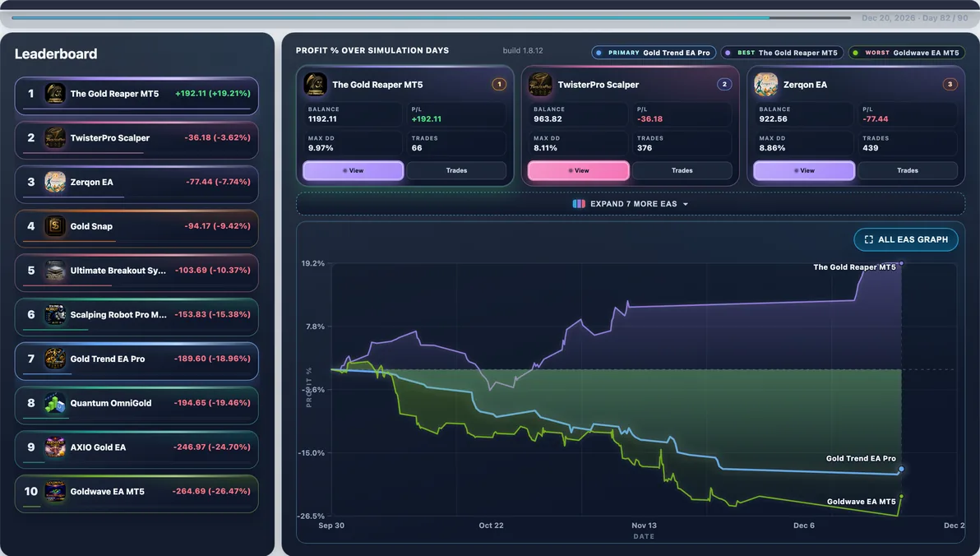
Task: Click the Leaderboard heading
Action: tap(56, 53)
